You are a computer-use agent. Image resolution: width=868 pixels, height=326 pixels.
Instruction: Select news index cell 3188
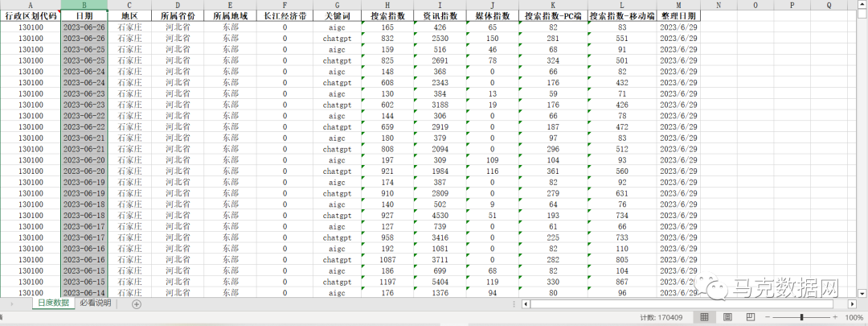(x=440, y=105)
